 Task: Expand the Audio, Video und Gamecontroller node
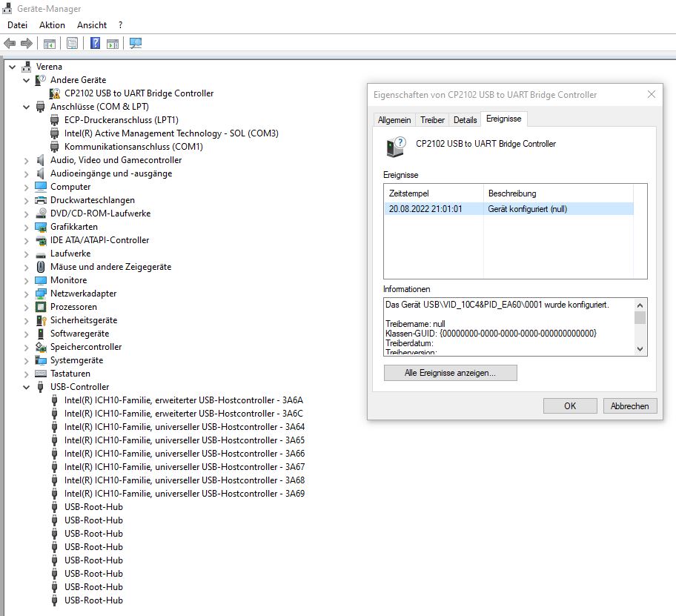pyautogui.click(x=27, y=160)
